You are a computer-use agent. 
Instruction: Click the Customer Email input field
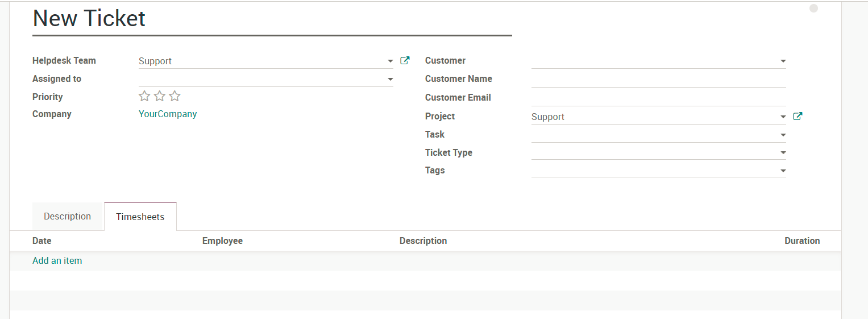[x=658, y=98]
